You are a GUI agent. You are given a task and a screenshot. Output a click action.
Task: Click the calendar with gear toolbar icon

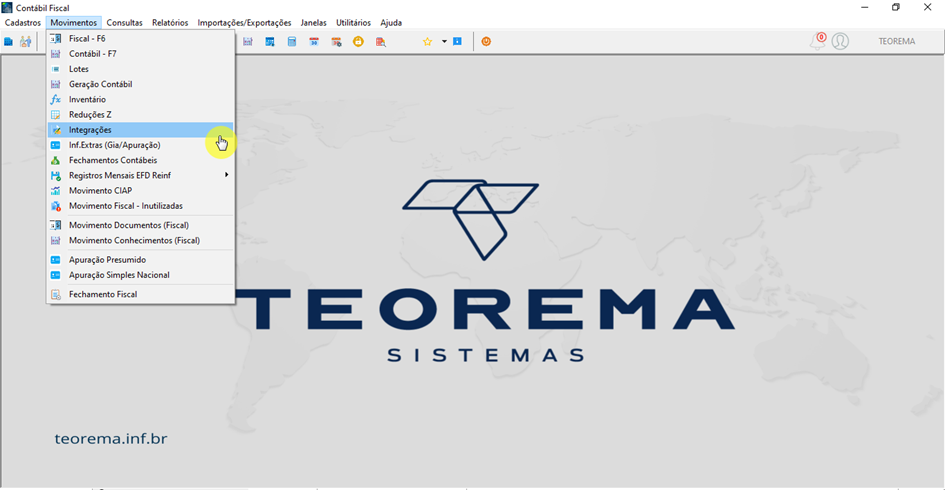pyautogui.click(x=336, y=42)
